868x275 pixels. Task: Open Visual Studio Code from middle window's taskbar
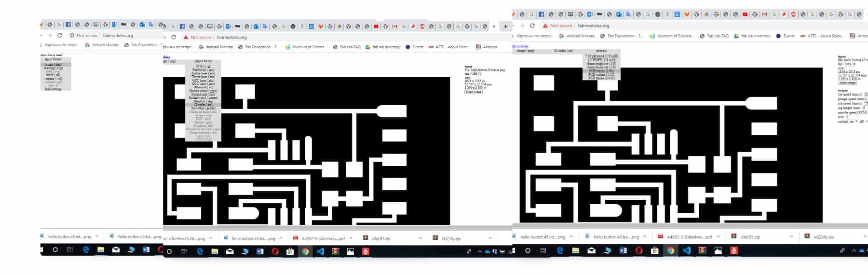point(320,251)
